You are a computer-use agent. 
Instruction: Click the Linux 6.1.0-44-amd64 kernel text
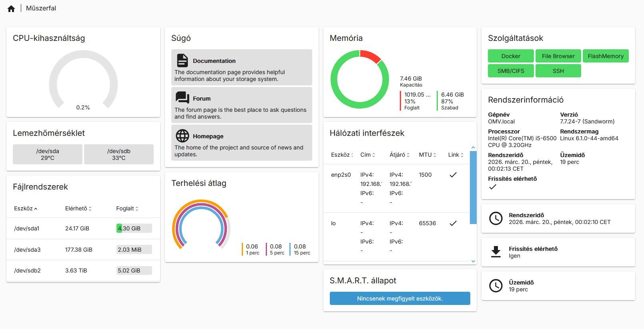(x=589, y=138)
